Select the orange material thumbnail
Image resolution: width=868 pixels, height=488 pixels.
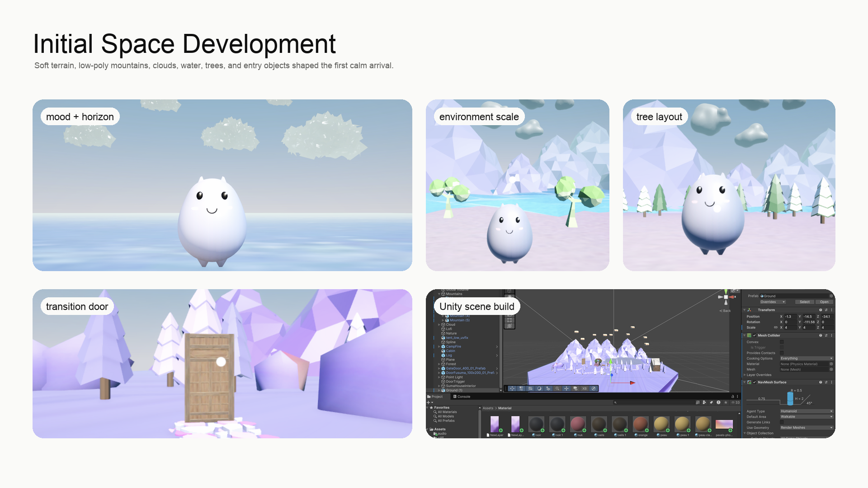click(x=641, y=424)
